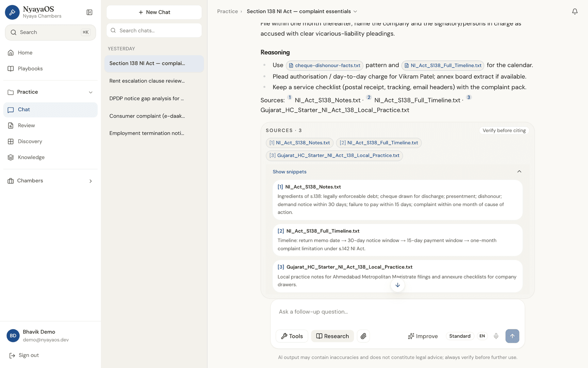Open Tools menu in composer

[x=292, y=336]
